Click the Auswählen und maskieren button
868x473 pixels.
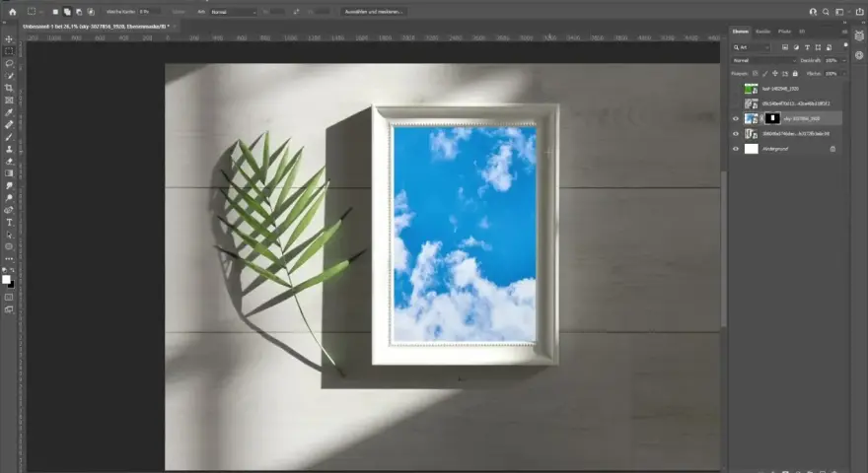374,12
